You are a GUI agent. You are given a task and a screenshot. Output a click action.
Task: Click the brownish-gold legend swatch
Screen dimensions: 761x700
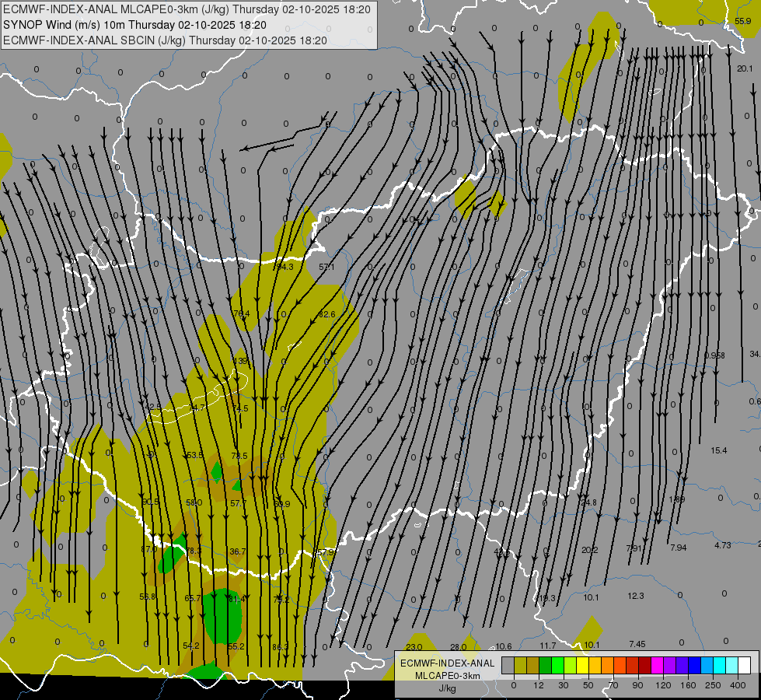[533, 665]
